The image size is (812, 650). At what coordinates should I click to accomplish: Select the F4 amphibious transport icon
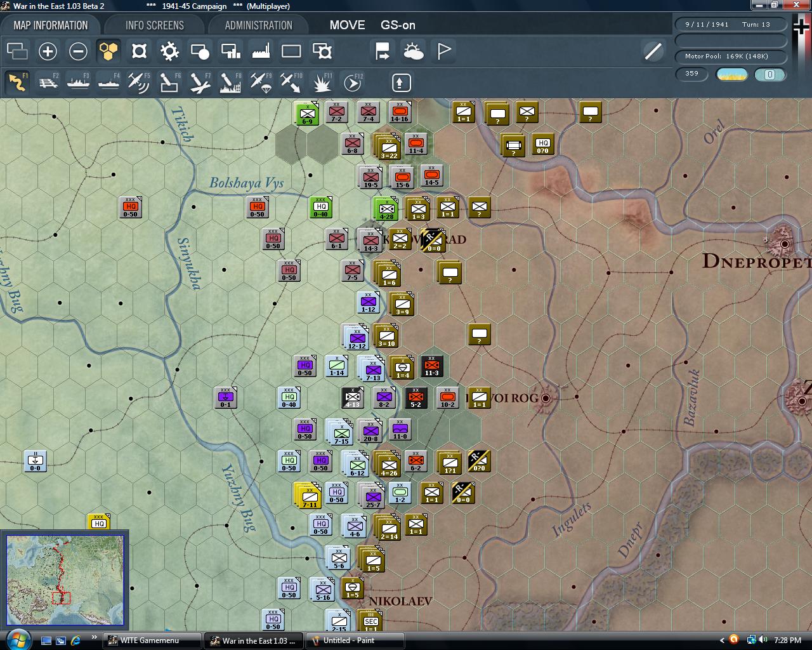coord(108,83)
